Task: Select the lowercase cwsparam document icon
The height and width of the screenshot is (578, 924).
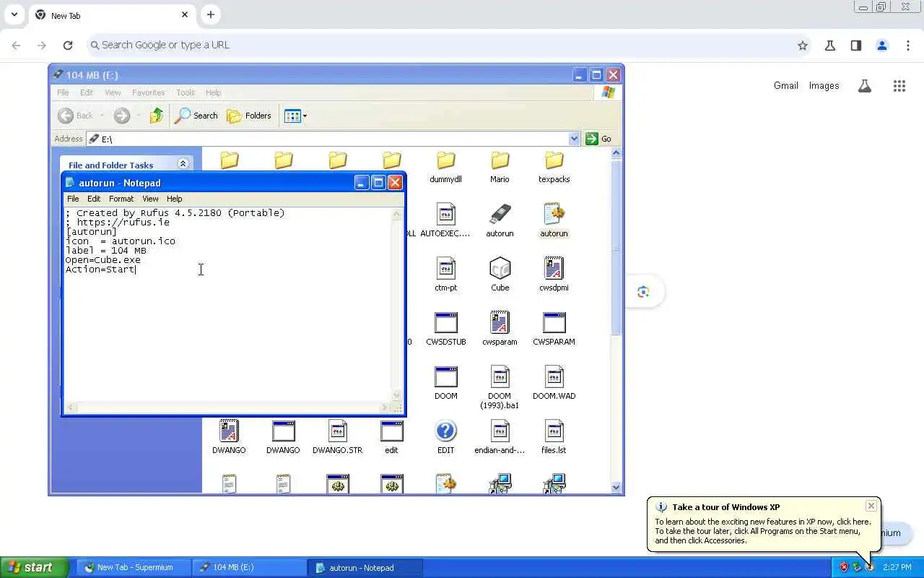Action: tap(500, 329)
